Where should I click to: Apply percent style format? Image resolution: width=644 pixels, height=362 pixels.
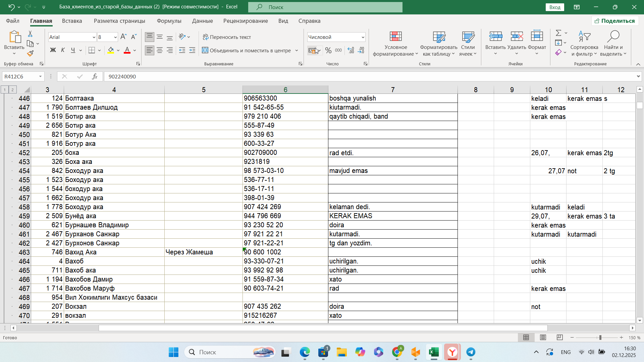click(x=328, y=51)
